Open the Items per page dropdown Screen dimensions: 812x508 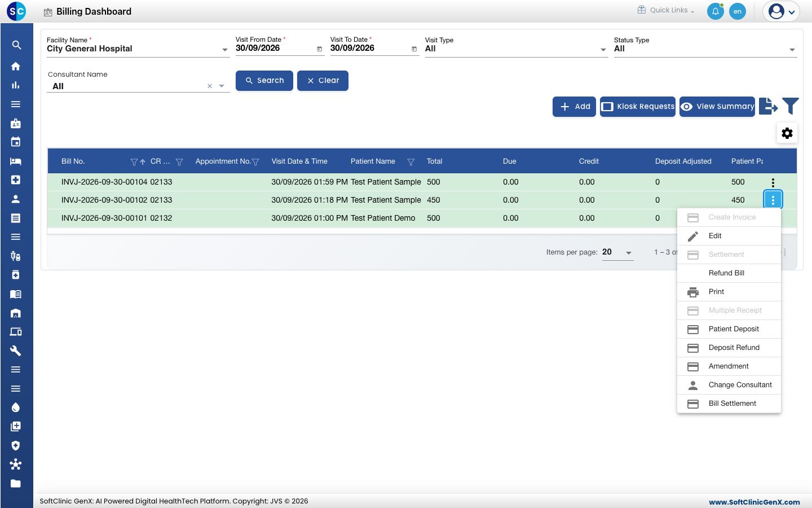click(x=617, y=252)
